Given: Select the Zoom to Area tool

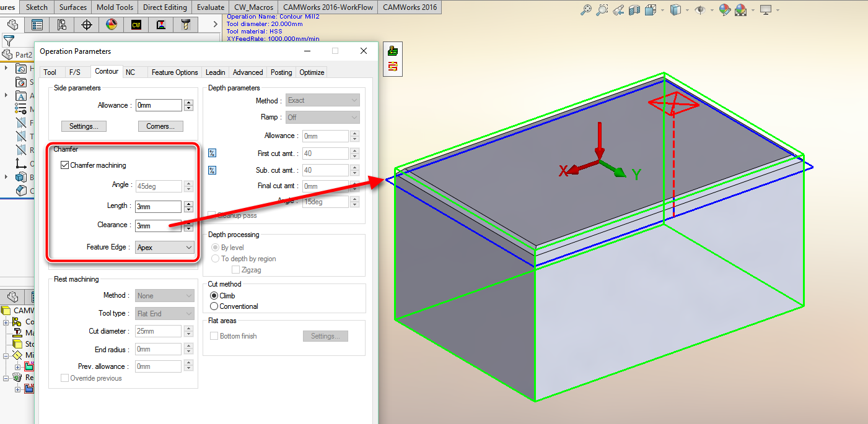Looking at the screenshot, I should coord(602,10).
